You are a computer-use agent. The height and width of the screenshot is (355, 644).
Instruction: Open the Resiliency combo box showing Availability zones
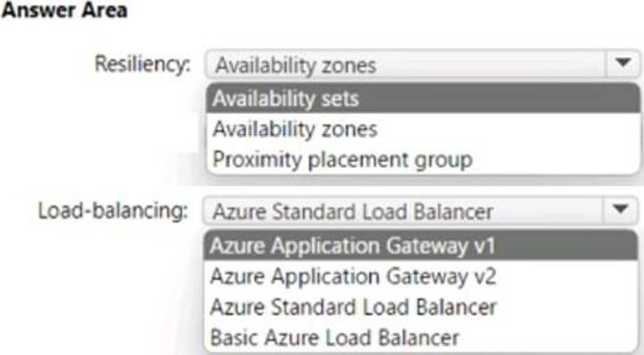pyautogui.click(x=422, y=64)
